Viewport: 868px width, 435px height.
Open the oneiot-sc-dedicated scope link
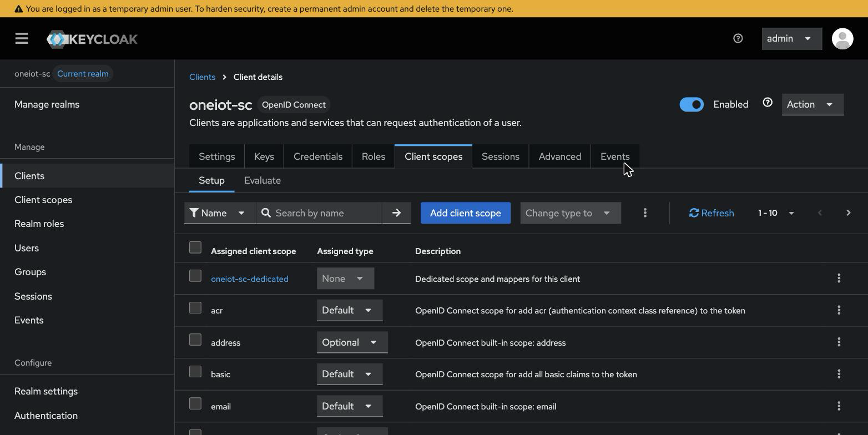pos(250,279)
